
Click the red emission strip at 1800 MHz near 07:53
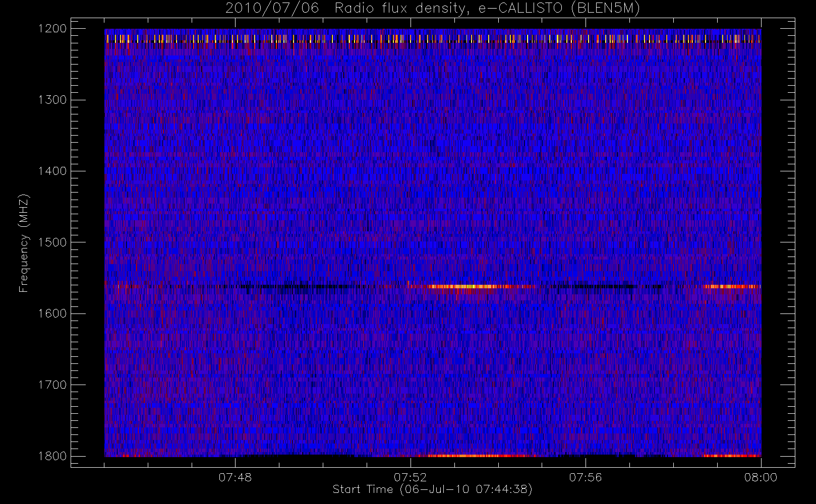click(474, 456)
